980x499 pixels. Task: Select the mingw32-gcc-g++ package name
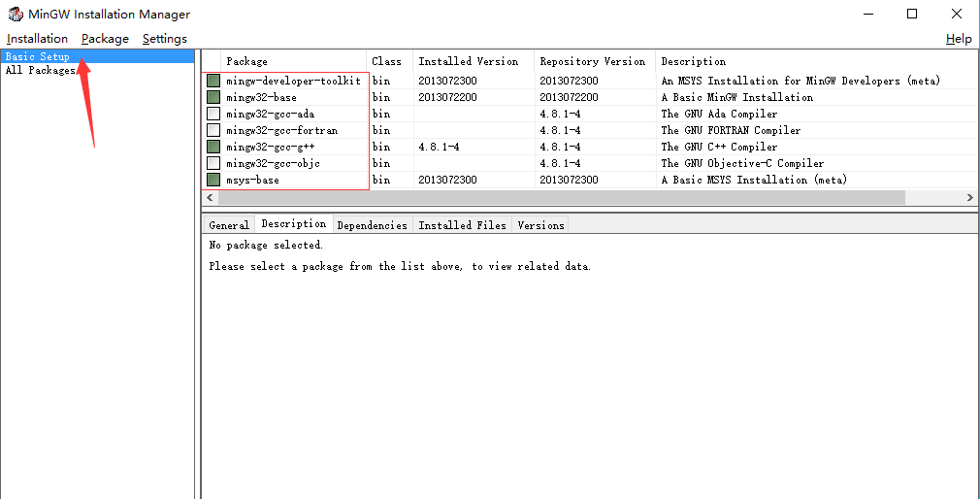click(x=270, y=147)
